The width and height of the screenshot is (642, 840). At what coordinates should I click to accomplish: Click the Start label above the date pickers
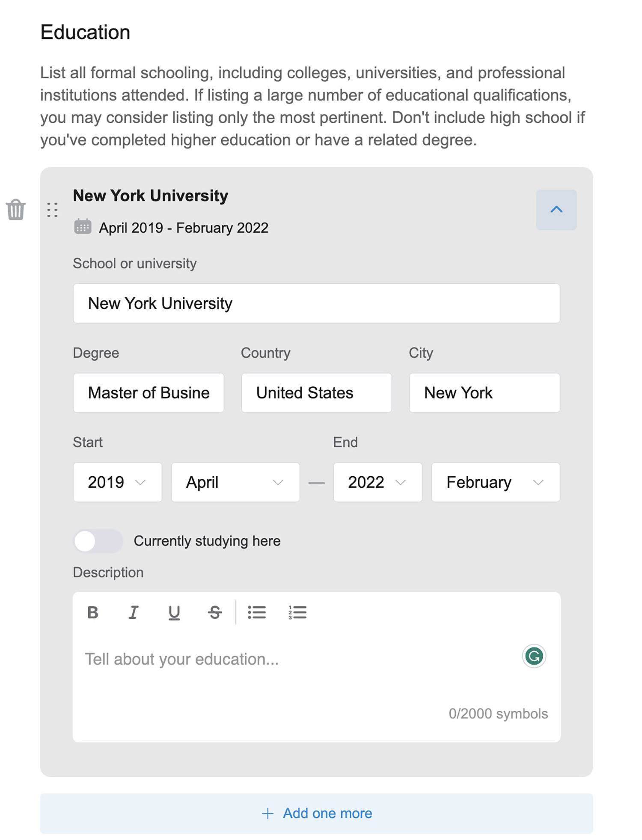88,442
